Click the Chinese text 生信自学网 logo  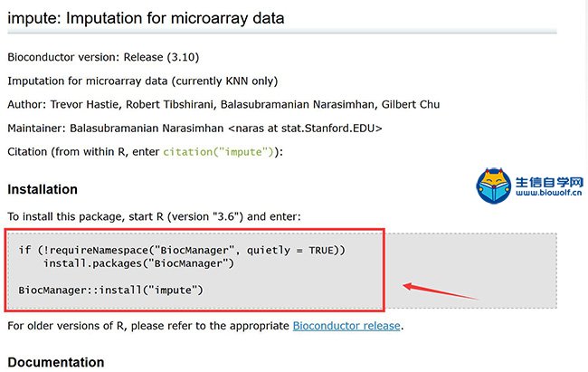pos(549,182)
